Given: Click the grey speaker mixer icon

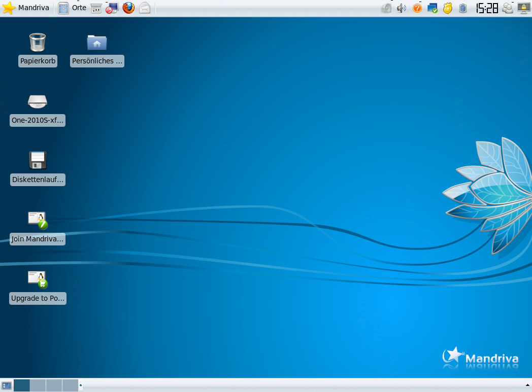Looking at the screenshot, I should [386, 8].
